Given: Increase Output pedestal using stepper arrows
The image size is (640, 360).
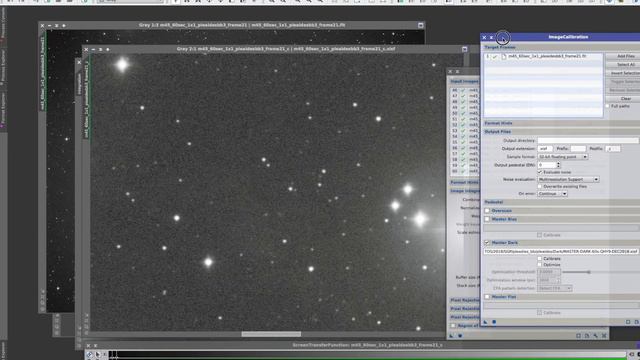Looking at the screenshot, I should pyautogui.click(x=558, y=164).
